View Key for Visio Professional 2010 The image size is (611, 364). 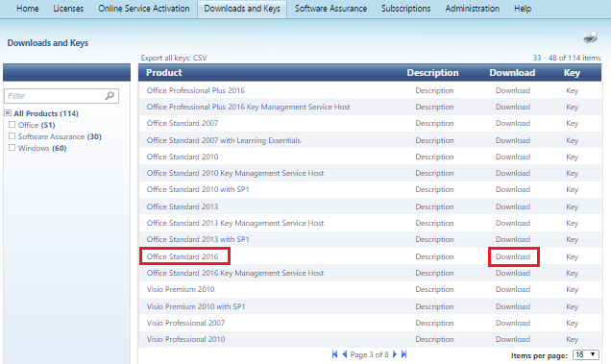pos(572,339)
